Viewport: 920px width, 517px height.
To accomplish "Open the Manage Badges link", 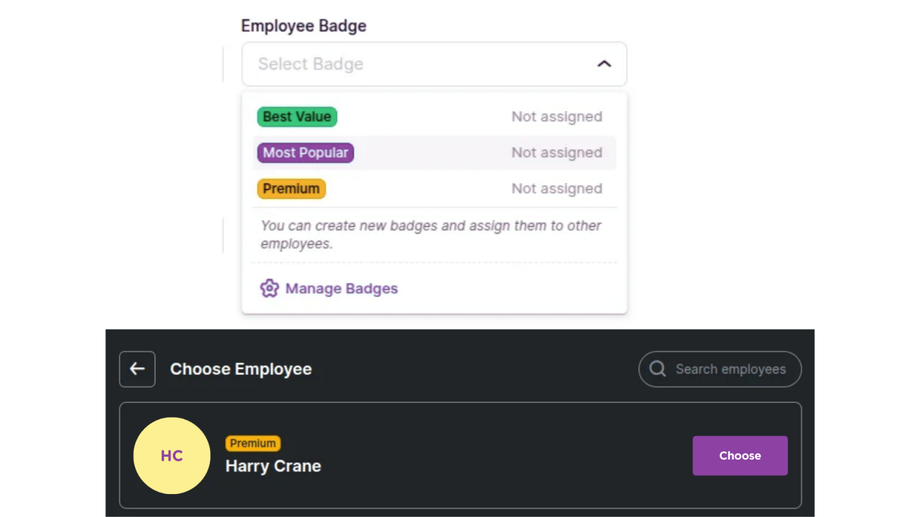I will click(x=341, y=288).
